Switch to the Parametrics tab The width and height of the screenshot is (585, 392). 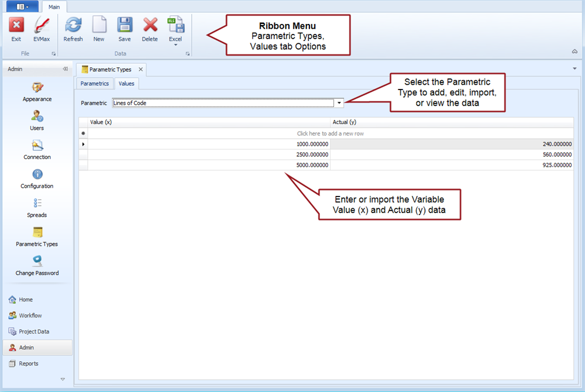click(x=95, y=84)
